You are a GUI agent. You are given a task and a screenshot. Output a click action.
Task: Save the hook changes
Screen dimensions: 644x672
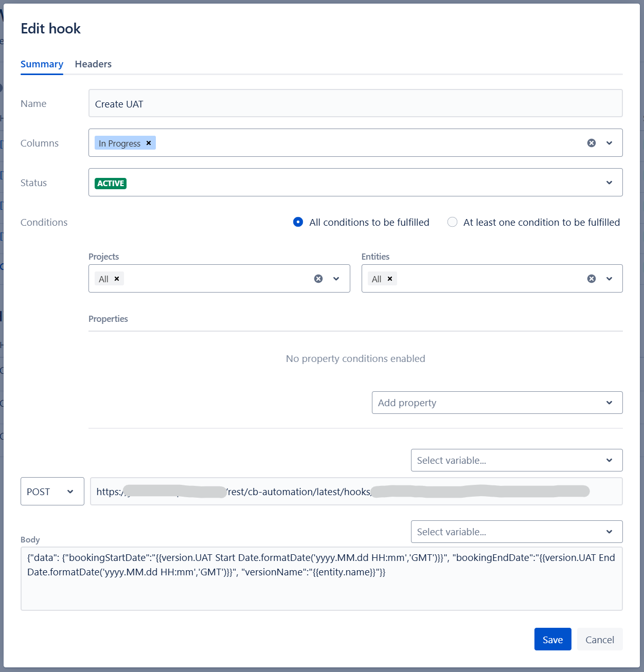click(552, 640)
